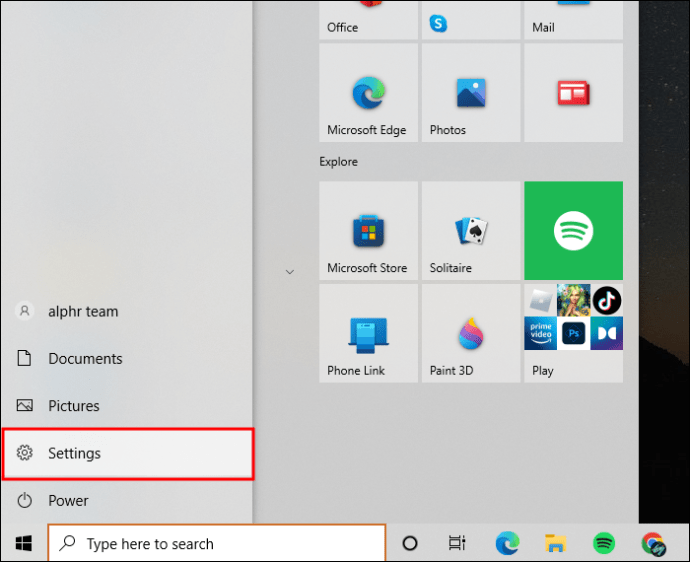This screenshot has height=562, width=690.
Task: Open Settings from the Start menu
Action: 128,453
